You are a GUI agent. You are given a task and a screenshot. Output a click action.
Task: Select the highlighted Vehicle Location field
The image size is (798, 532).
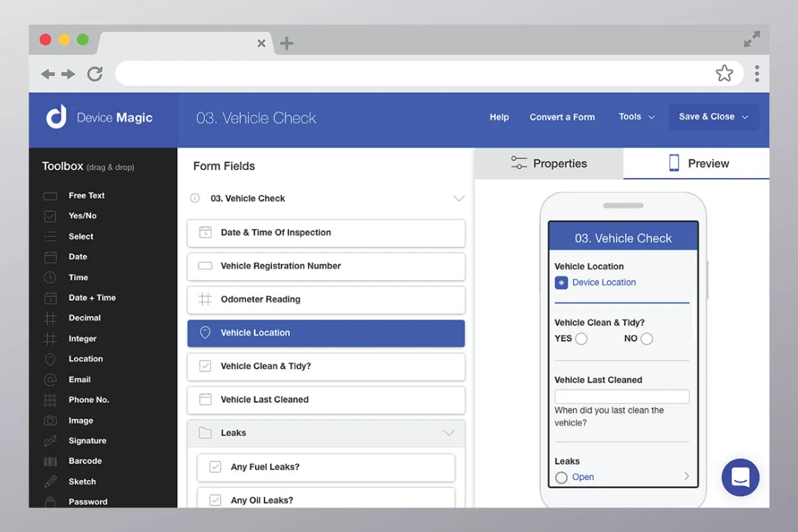[326, 333]
